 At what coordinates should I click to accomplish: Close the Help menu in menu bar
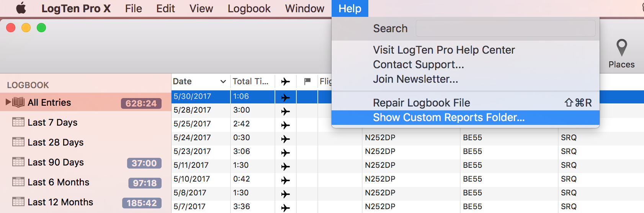click(x=350, y=8)
